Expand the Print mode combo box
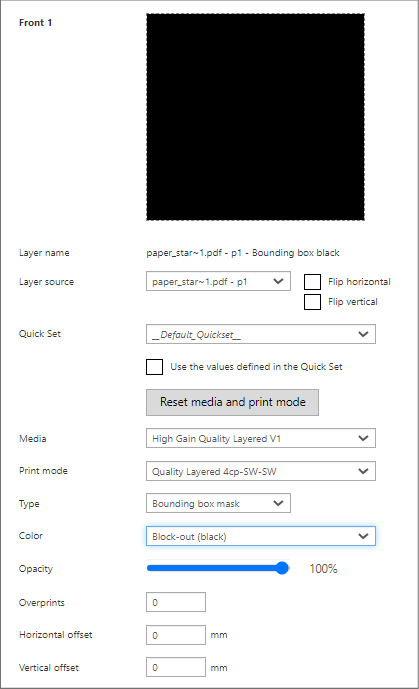This screenshot has width=419, height=689. coord(261,471)
